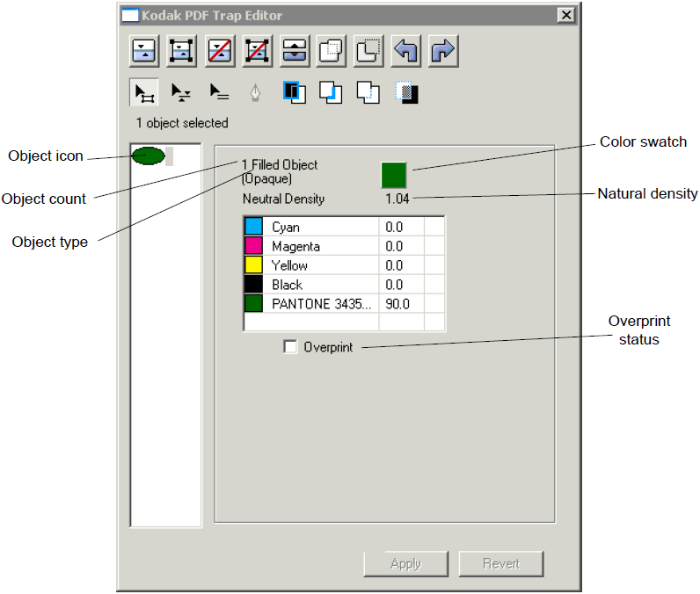Click the Redo right-arrow button
This screenshot has height=594, width=700.
pos(442,51)
